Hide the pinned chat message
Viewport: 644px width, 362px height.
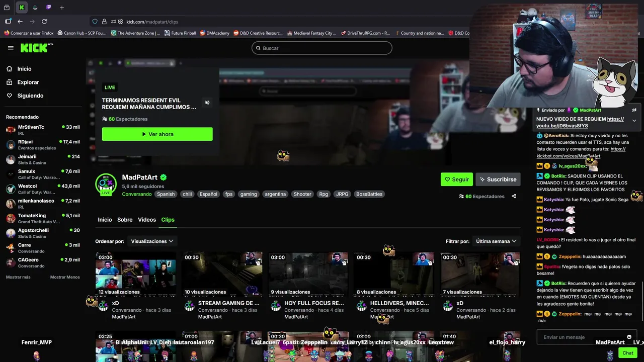(634, 110)
